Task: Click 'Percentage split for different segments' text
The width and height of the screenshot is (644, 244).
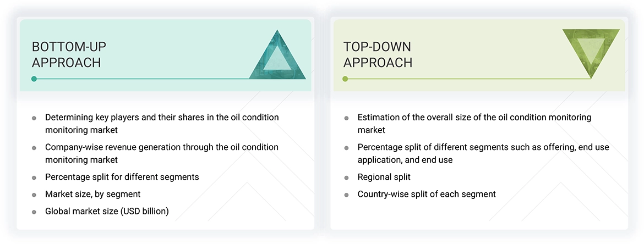Action: tap(122, 177)
